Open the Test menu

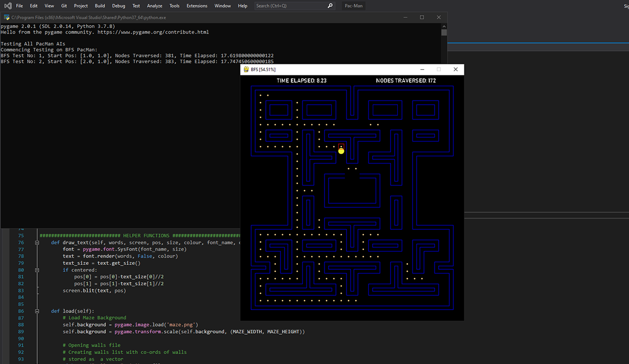click(136, 6)
